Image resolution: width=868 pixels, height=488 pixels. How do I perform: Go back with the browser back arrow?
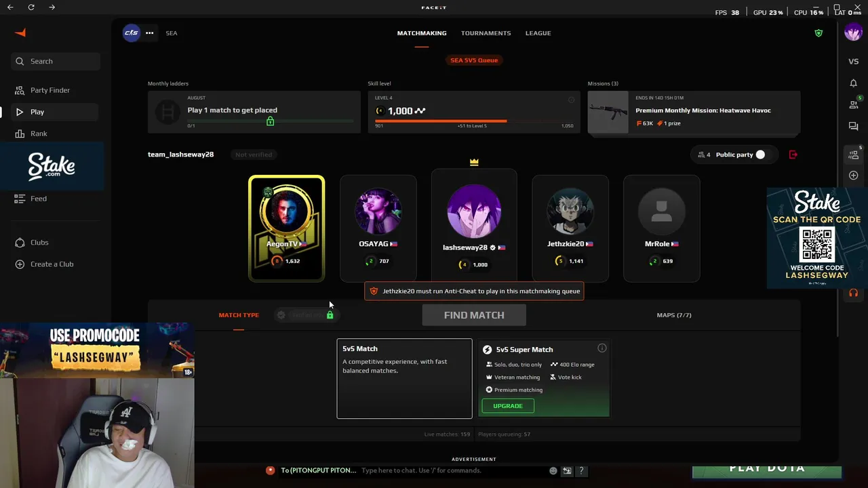point(10,7)
